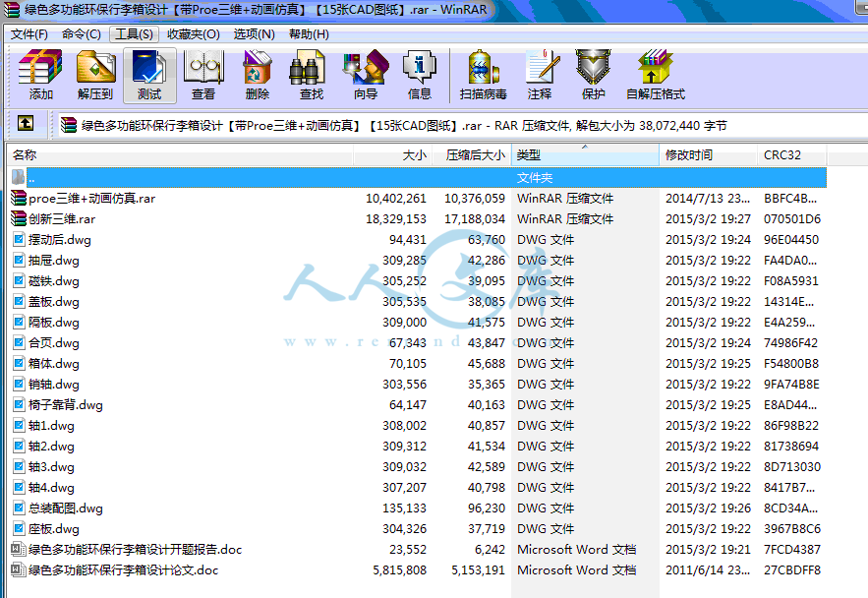Image resolution: width=868 pixels, height=598 pixels.
Task: Click the 保护 (Protect) shield icon
Action: tap(593, 76)
